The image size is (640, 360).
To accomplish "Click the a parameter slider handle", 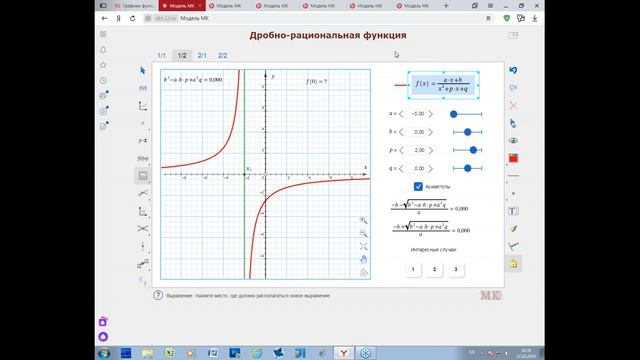I will pyautogui.click(x=453, y=114).
